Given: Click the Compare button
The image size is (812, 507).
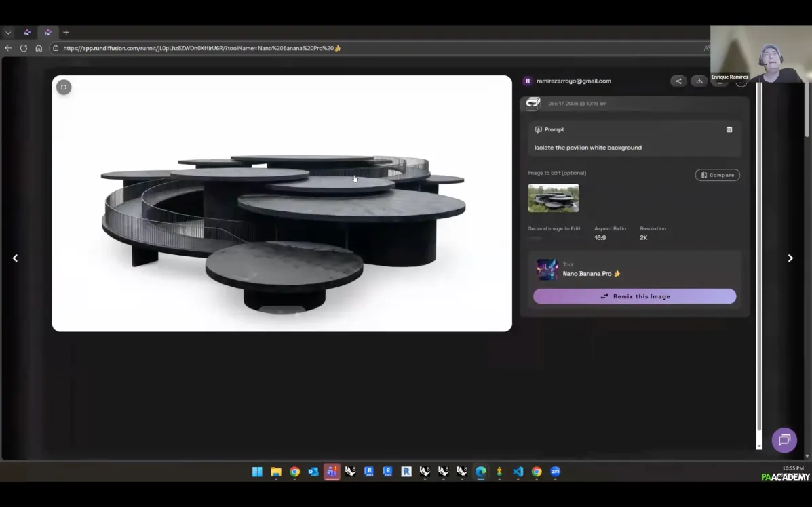Looking at the screenshot, I should click(717, 175).
